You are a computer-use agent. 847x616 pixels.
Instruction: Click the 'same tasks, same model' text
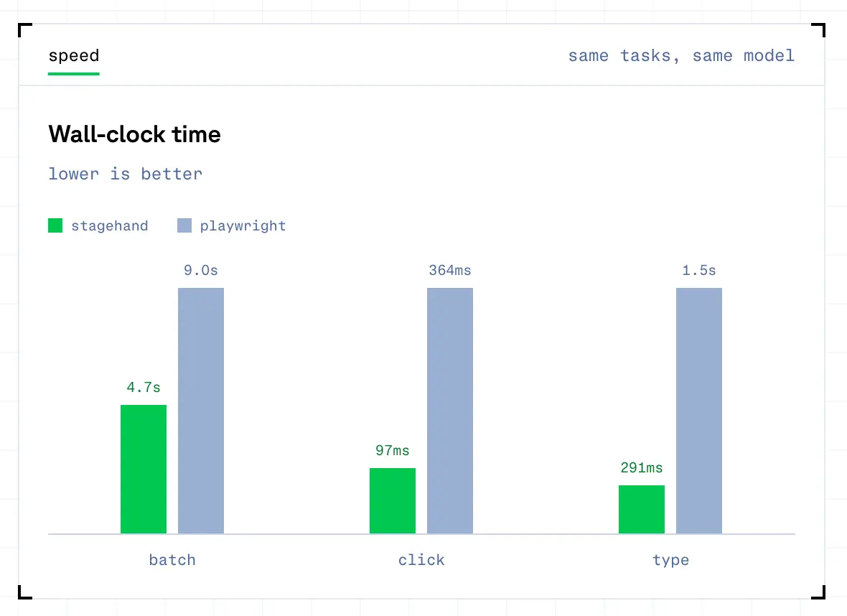tap(681, 56)
